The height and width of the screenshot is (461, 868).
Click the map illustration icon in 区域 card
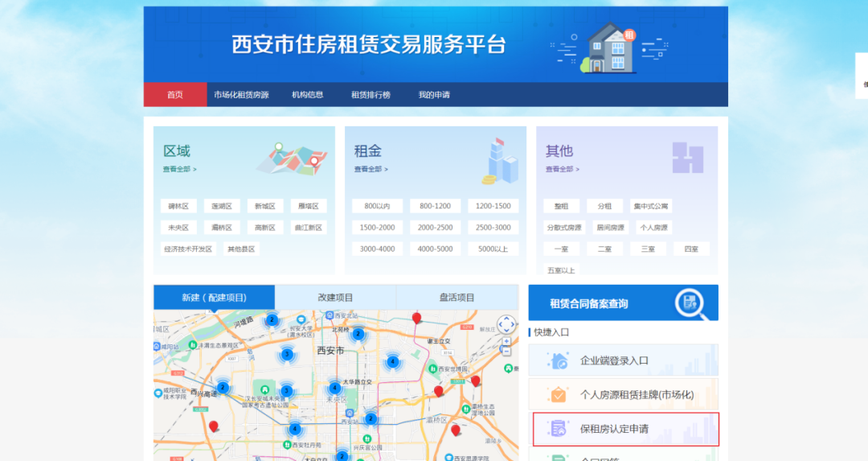point(292,159)
